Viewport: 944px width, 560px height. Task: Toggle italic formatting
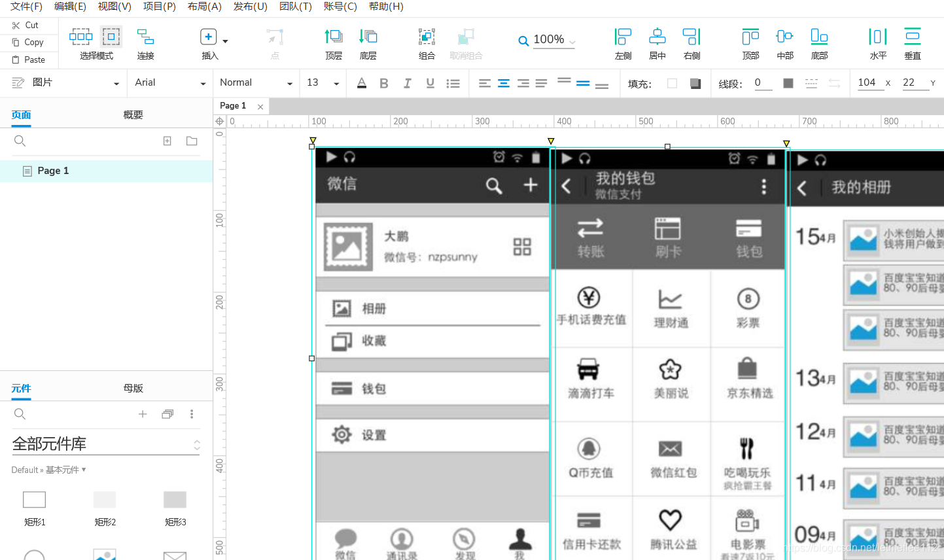[407, 83]
